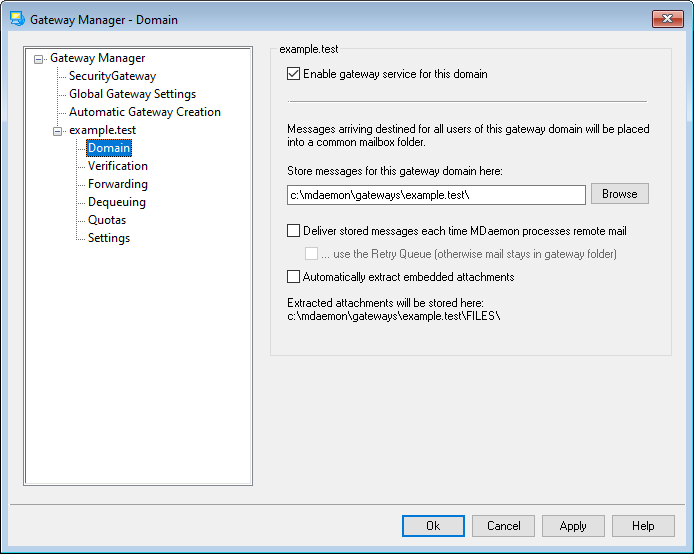This screenshot has height=554, width=694.
Task: Select SecurityGateway in the tree
Action: click(x=112, y=76)
